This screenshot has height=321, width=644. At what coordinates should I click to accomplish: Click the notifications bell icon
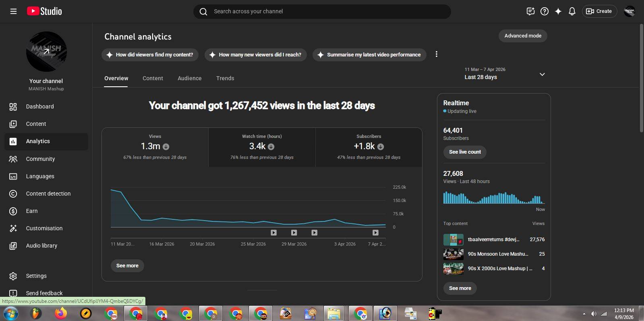click(x=572, y=11)
